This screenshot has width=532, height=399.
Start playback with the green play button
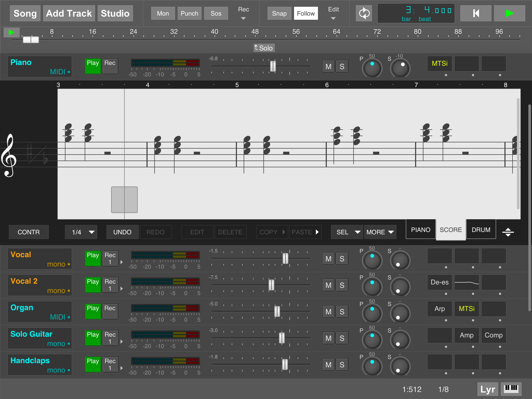[509, 13]
